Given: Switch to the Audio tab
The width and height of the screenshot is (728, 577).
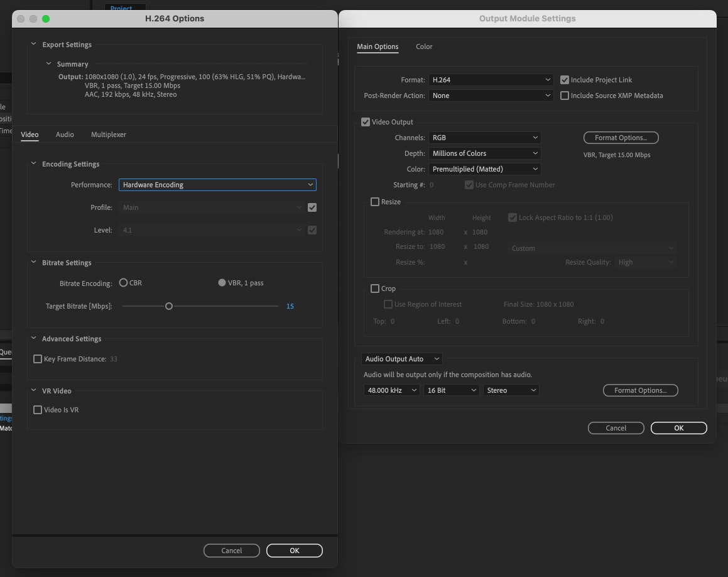Looking at the screenshot, I should point(65,135).
